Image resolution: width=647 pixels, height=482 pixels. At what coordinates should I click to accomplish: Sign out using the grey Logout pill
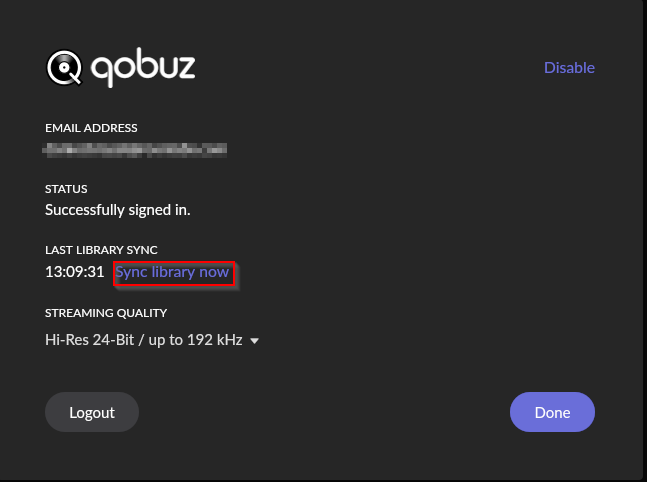(x=92, y=412)
